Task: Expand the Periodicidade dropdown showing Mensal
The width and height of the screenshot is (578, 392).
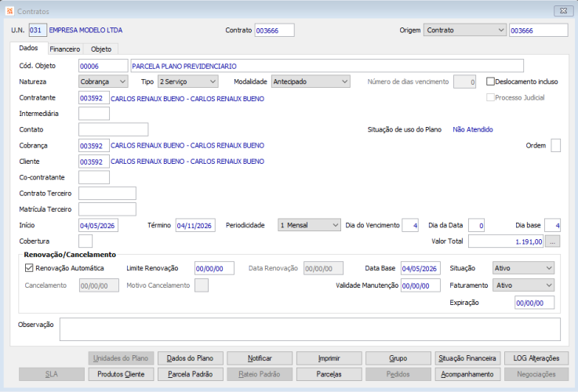Action: [x=309, y=225]
